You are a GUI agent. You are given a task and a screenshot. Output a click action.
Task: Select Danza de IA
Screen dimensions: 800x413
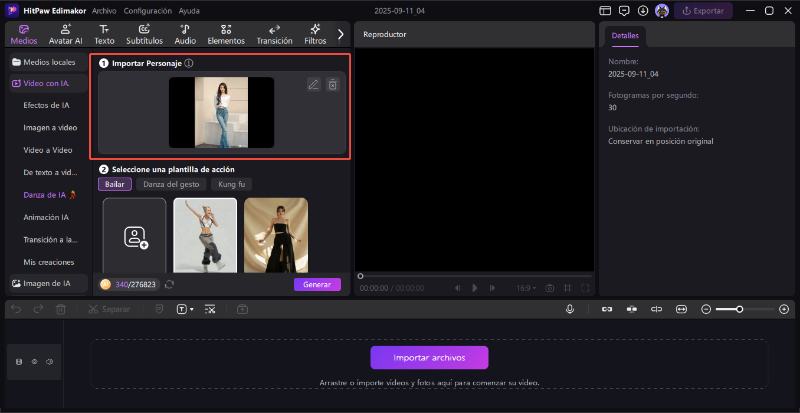click(x=49, y=195)
